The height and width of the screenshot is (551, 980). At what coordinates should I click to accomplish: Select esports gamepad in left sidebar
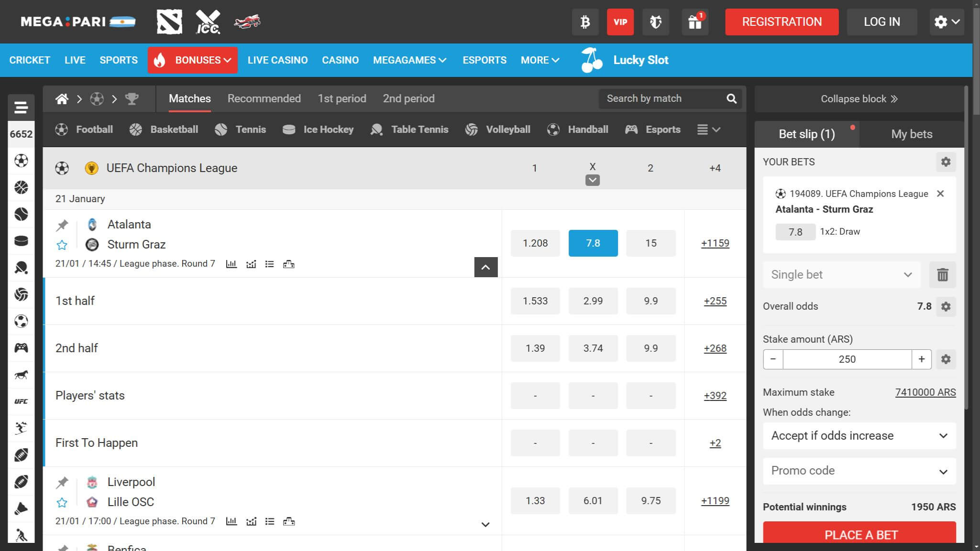(x=21, y=348)
